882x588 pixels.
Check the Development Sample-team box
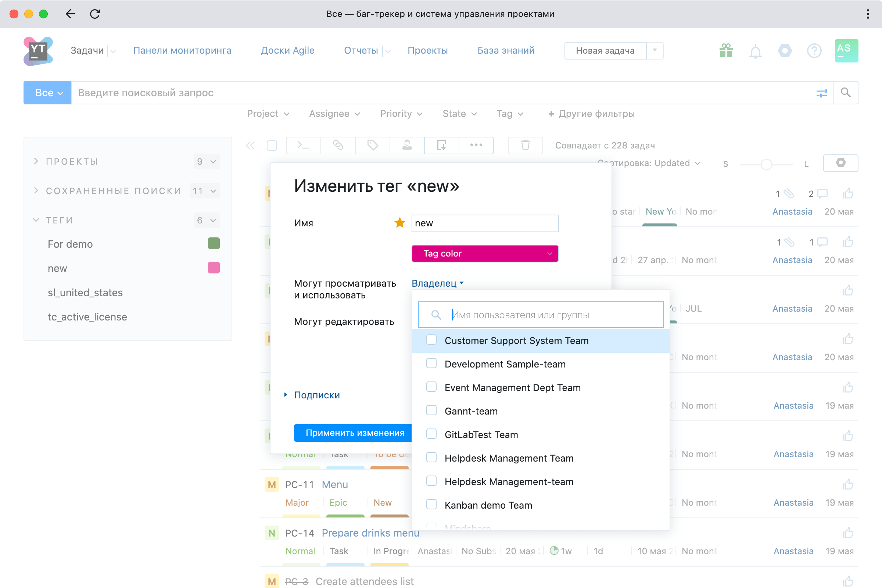(431, 363)
